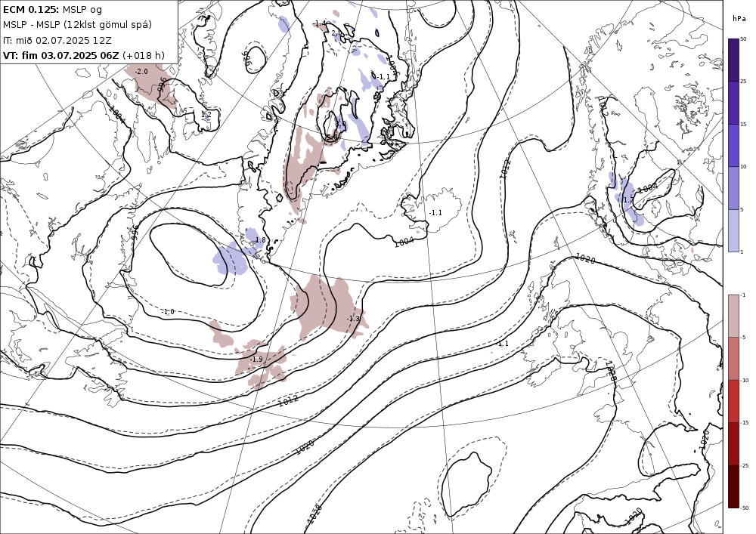This screenshot has height=534, width=756.
Task: Click the '1028' isobar label over Britain
Action: pyautogui.click(x=611, y=371)
